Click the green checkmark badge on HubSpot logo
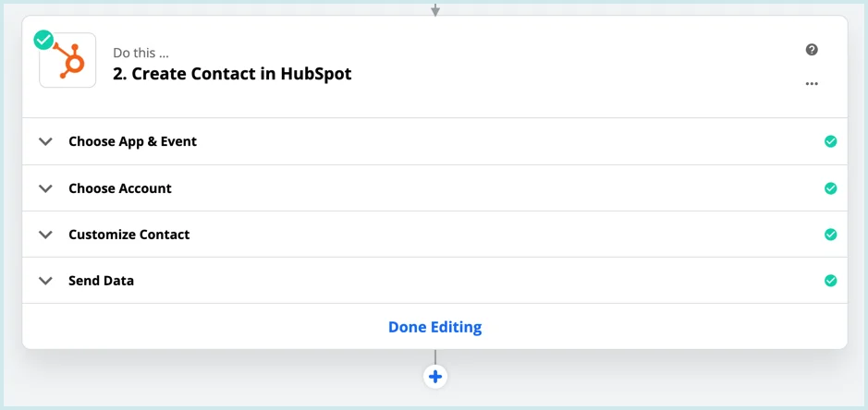This screenshot has height=410, width=868. (x=43, y=40)
